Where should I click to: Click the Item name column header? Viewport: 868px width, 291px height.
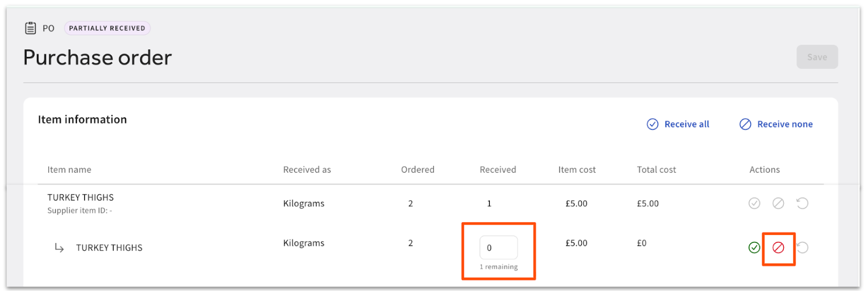click(x=69, y=169)
